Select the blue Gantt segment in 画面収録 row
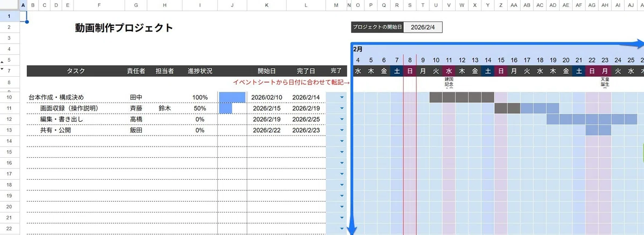Screen dimensions: 644x235 (540, 108)
